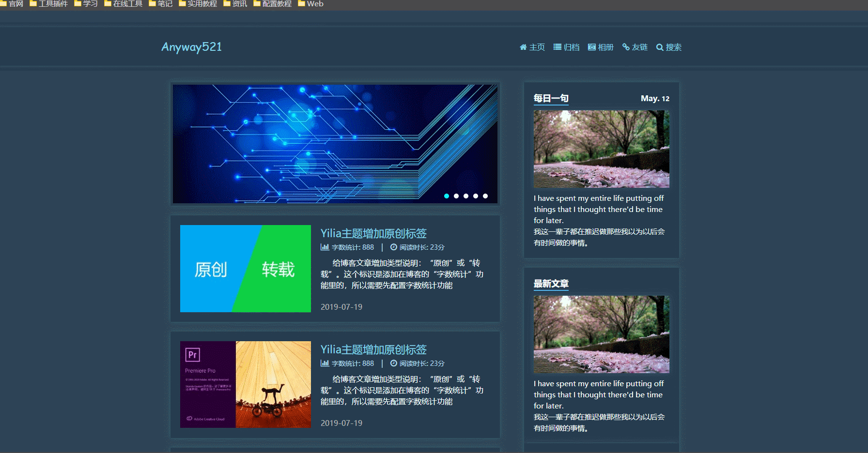The width and height of the screenshot is (868, 453).
Task: Click reading time clock icon in second article
Action: [x=394, y=363]
